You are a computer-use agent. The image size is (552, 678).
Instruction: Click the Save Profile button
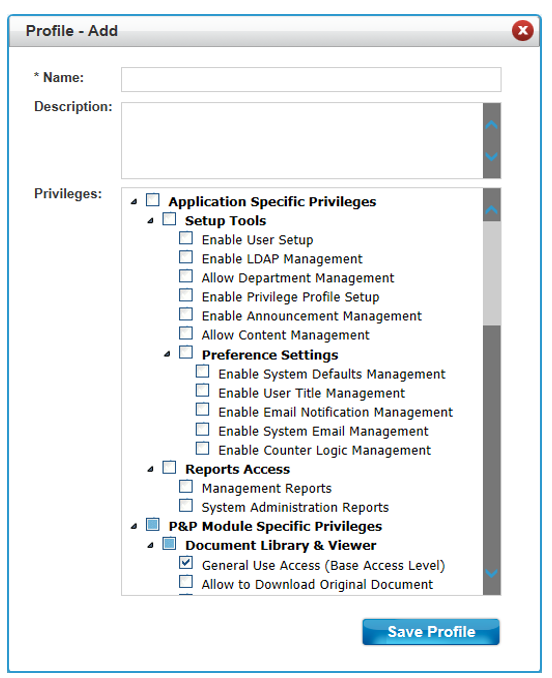[x=431, y=632]
